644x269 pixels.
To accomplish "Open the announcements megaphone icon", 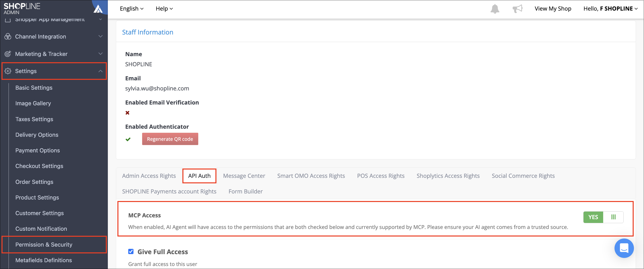I will point(518,9).
